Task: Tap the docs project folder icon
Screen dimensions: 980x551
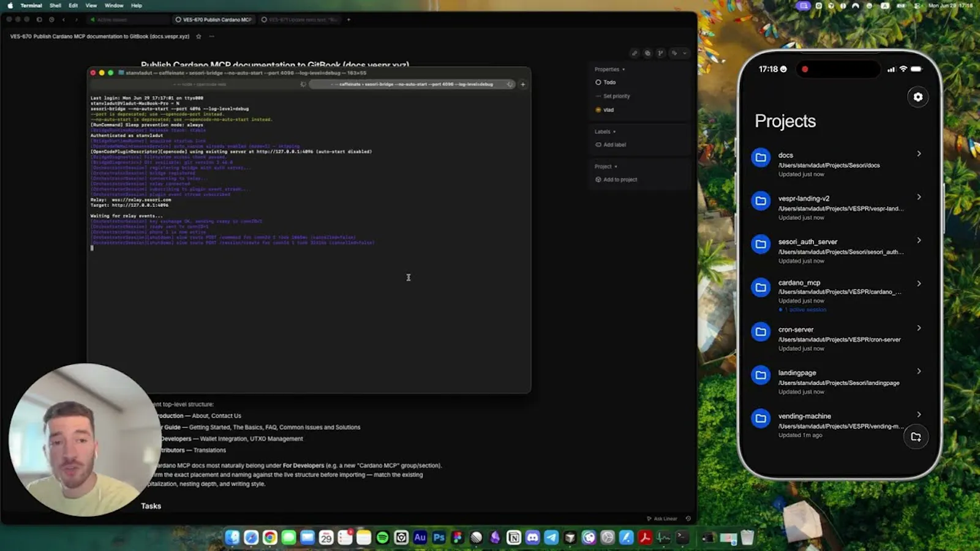Action: click(761, 157)
